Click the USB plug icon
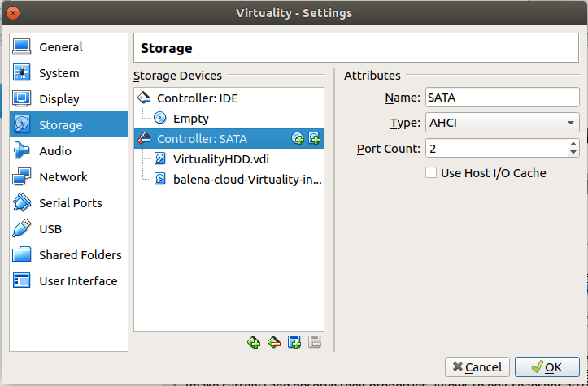 tap(22, 228)
